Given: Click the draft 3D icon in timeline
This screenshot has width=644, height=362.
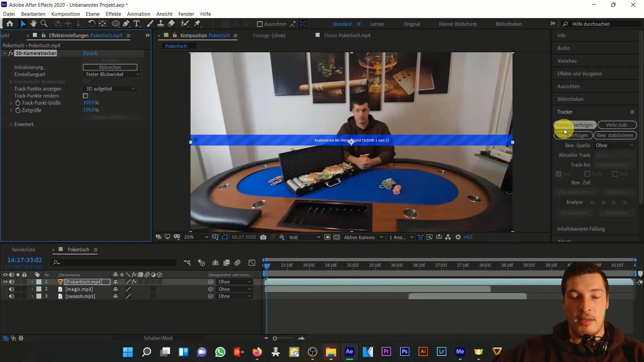Looking at the screenshot, I should [x=201, y=263].
